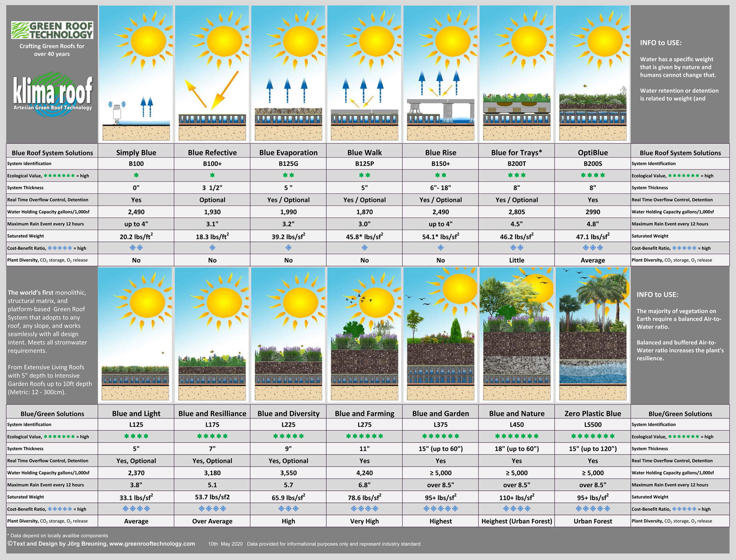Click the 2,805 water holding capacity value
This screenshot has height=560, width=736.
pyautogui.click(x=517, y=212)
